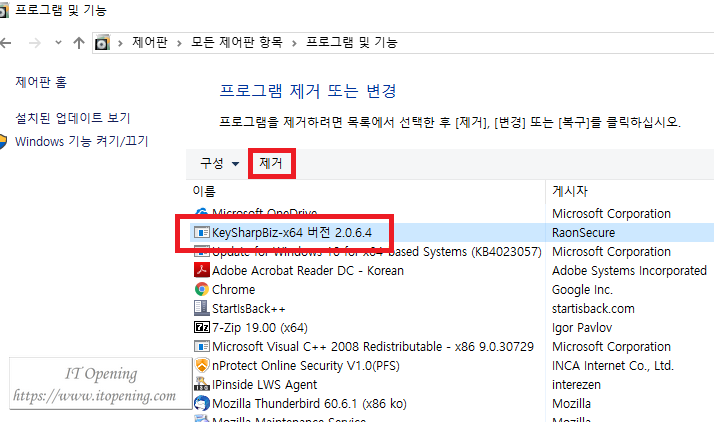Expand breadcrumb arrow after 모든 제어판 항목
The image size is (714, 422).
click(x=293, y=42)
